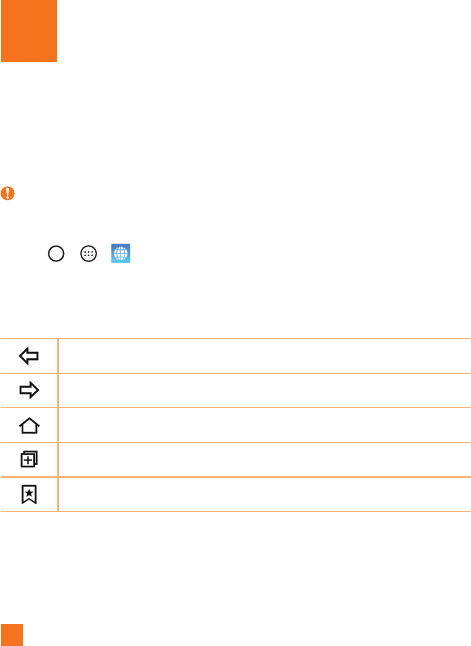Screen dimensions: 471x646
Task: Click the back arrow icon
Action: click(29, 356)
